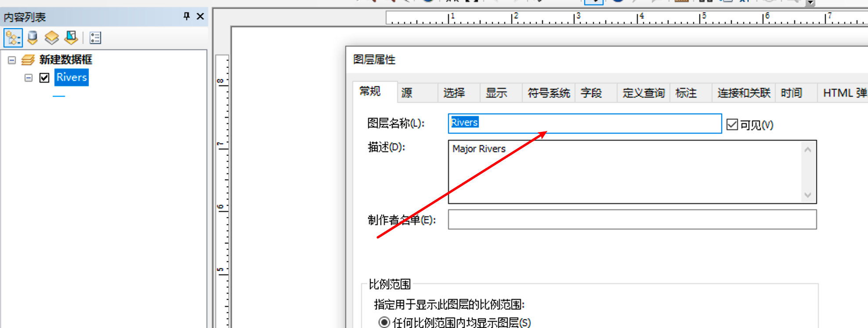
Task: Pin the table of contents panel
Action: click(x=187, y=16)
